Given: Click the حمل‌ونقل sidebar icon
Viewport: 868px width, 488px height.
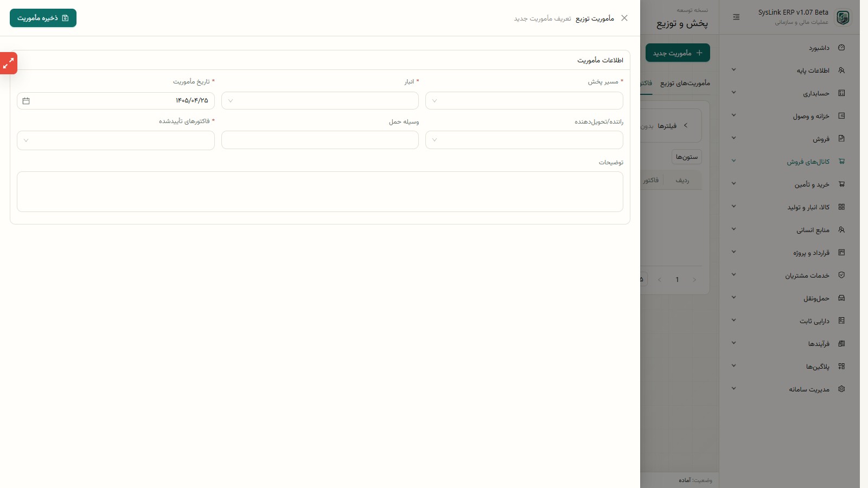Looking at the screenshot, I should (841, 298).
